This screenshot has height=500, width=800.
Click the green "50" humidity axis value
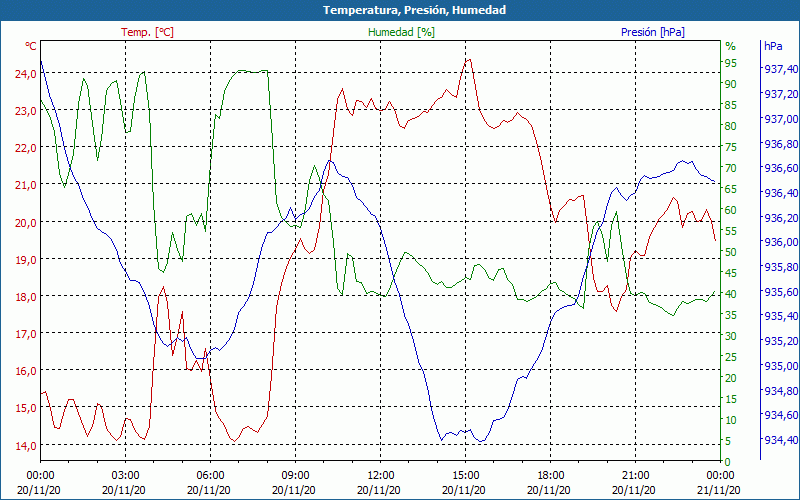(731, 252)
